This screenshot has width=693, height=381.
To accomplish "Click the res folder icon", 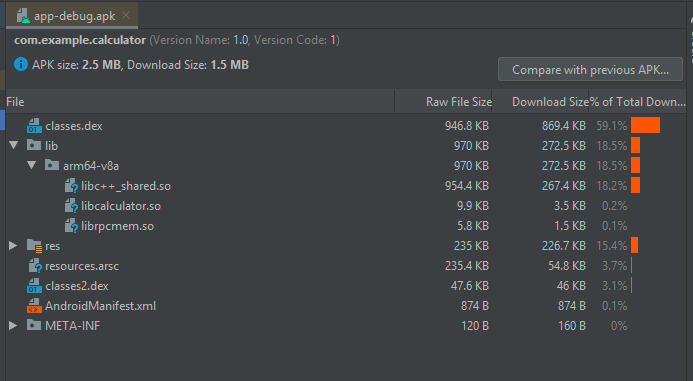I will pyautogui.click(x=34, y=246).
